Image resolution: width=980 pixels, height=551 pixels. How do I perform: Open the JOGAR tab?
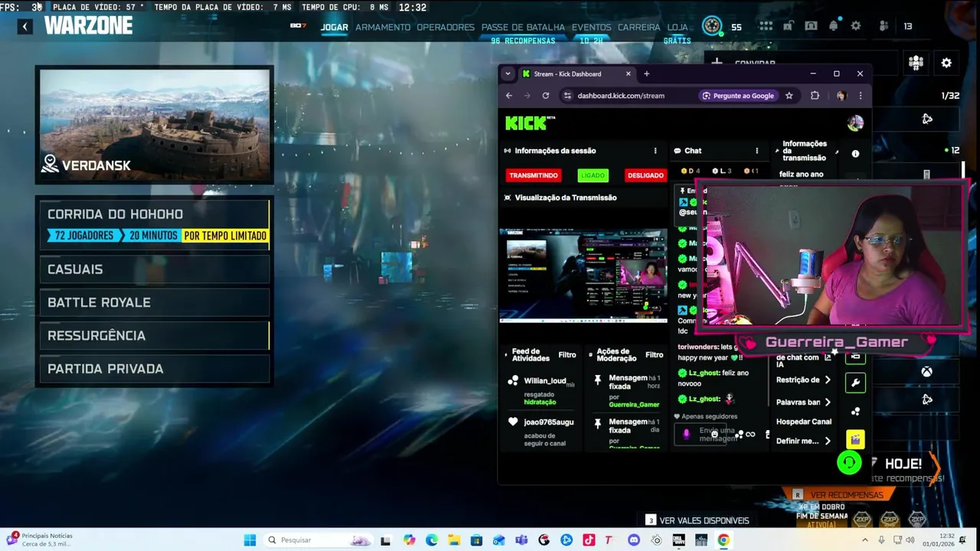tap(334, 27)
